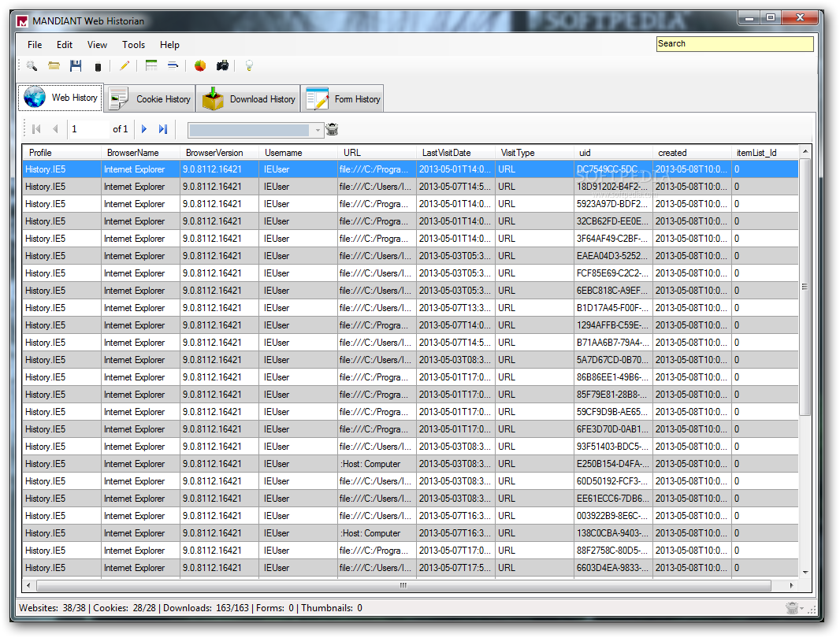
Task: Open the Edit menu
Action: (65, 45)
